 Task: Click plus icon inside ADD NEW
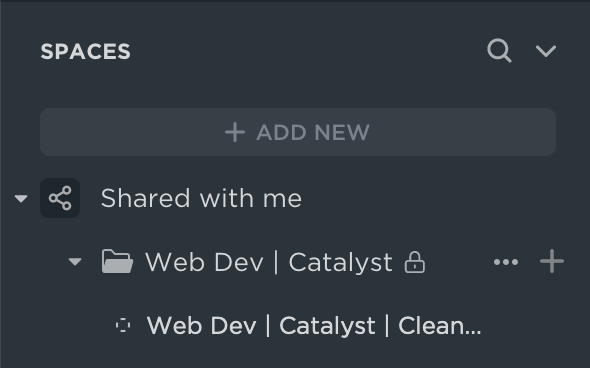pos(235,132)
